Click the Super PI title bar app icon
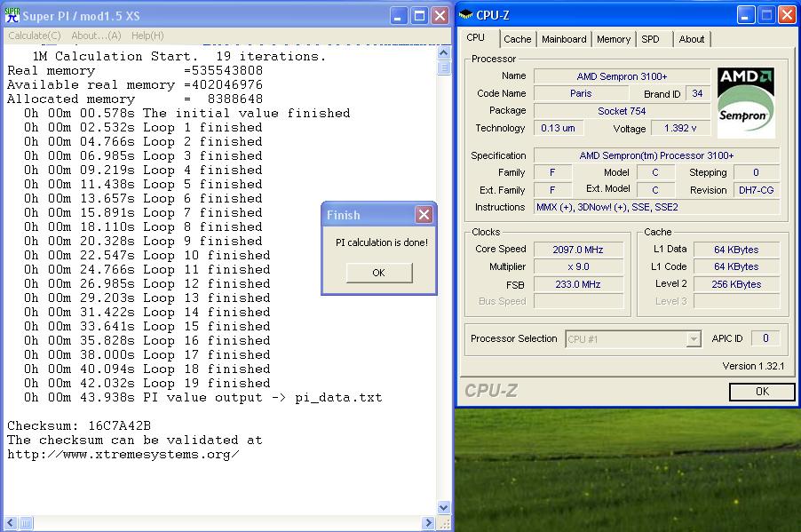Screen dimensions: 801x532 12,15
